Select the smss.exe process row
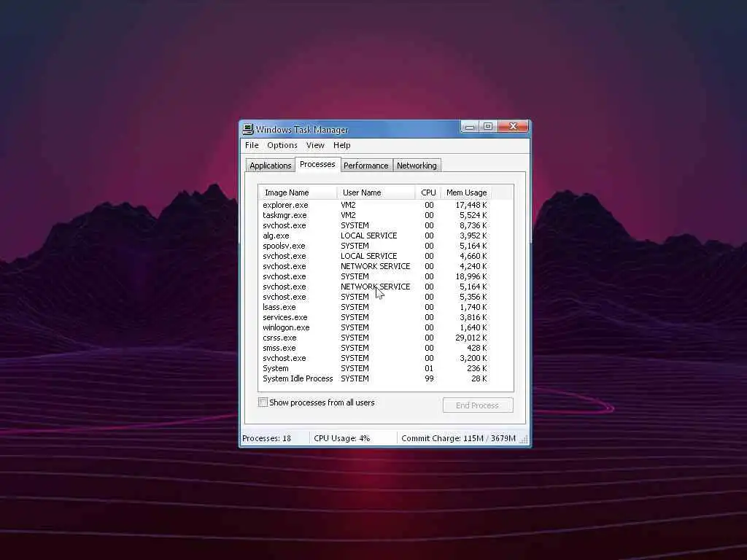Viewport: 747px width, 560px height. [x=375, y=348]
